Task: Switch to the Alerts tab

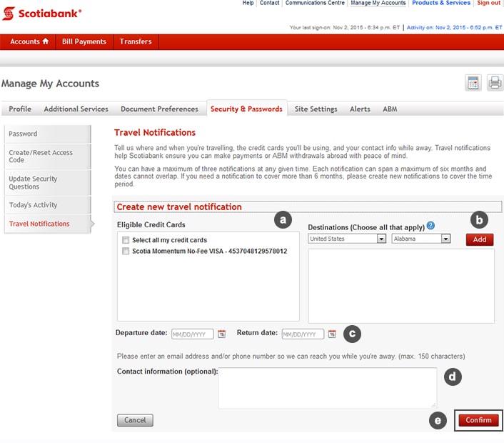Action: coord(360,109)
